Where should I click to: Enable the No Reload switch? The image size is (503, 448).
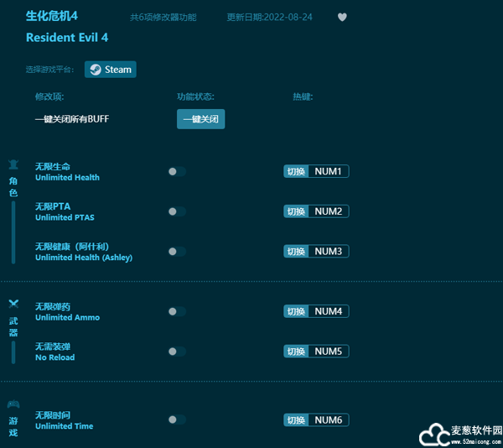click(177, 352)
